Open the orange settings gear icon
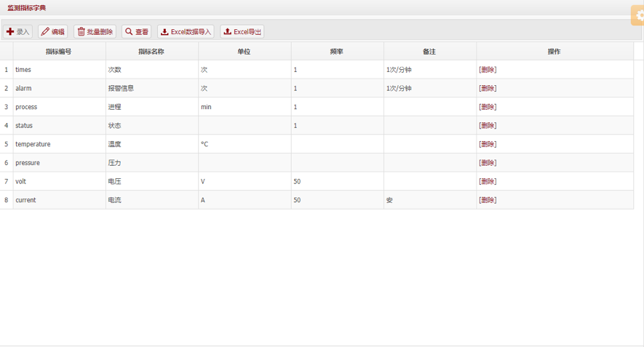This screenshot has height=347, width=644. (637, 15)
